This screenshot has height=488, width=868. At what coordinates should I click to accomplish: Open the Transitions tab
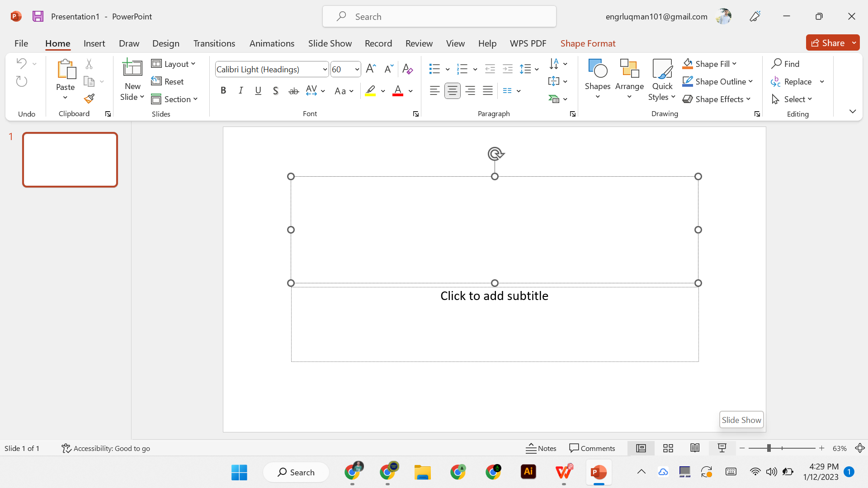[x=214, y=43]
